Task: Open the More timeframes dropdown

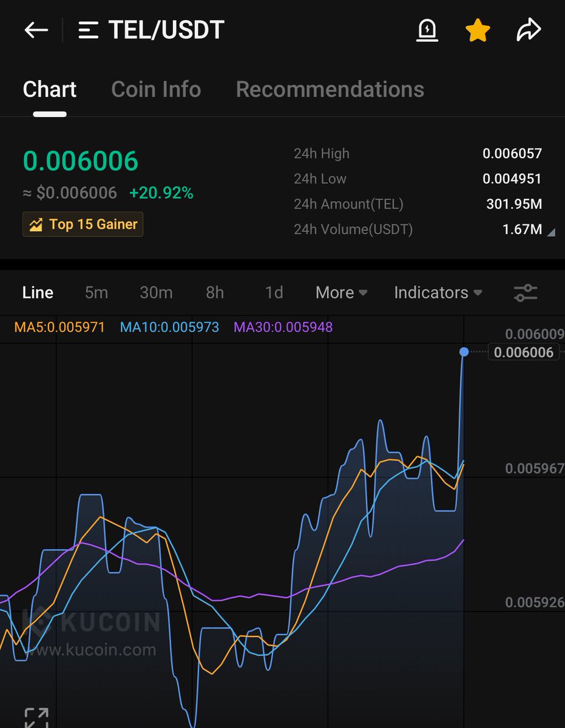Action: (342, 292)
